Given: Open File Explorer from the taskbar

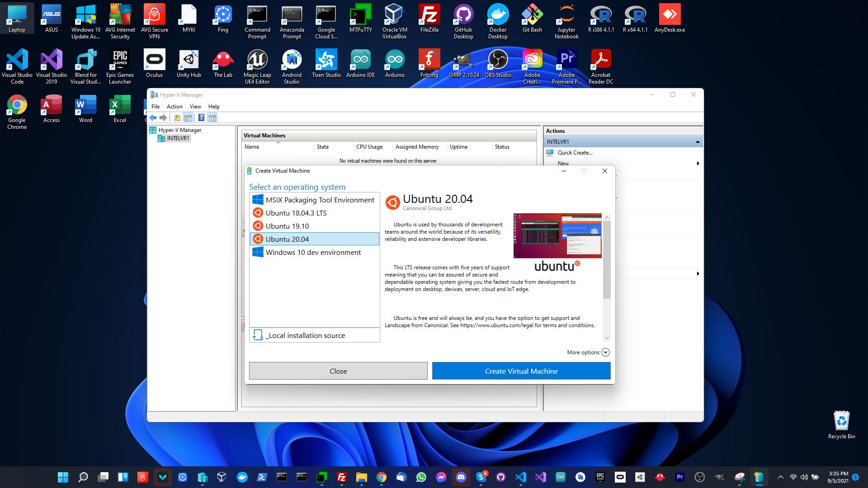Looking at the screenshot, I should [x=361, y=477].
